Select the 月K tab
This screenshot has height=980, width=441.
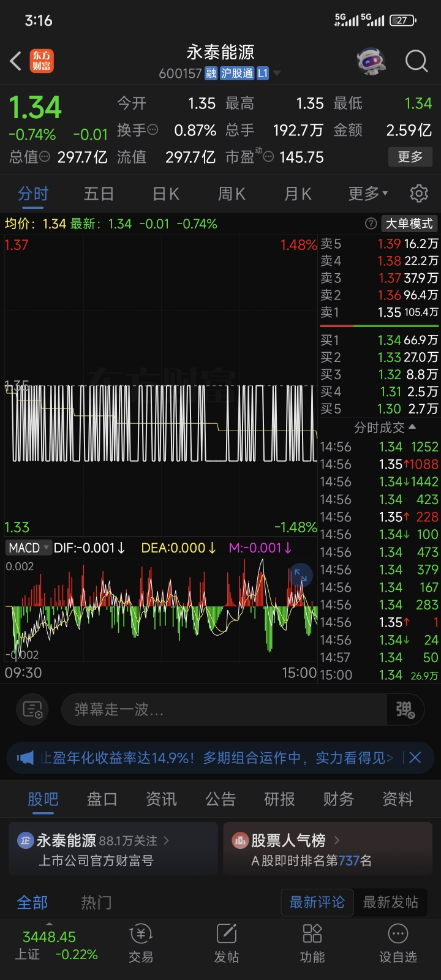click(x=298, y=194)
